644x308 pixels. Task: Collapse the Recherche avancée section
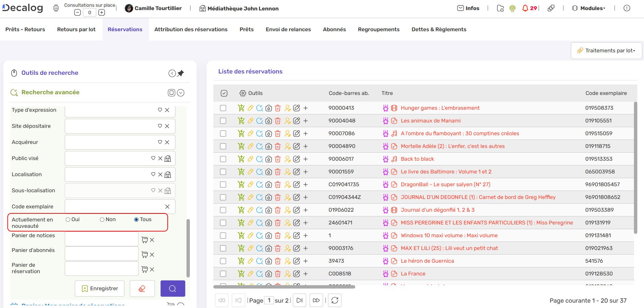[180, 93]
